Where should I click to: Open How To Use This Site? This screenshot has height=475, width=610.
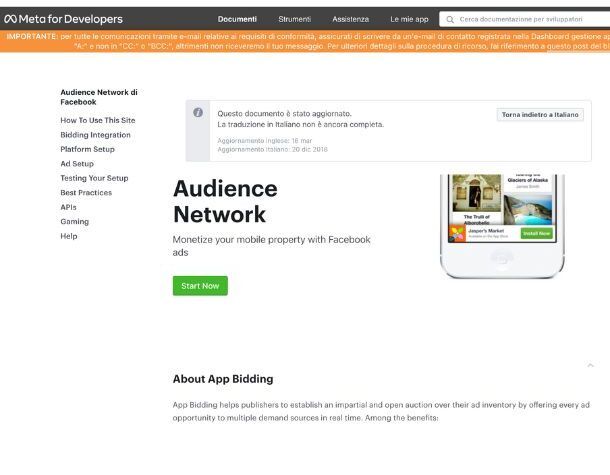coord(98,120)
